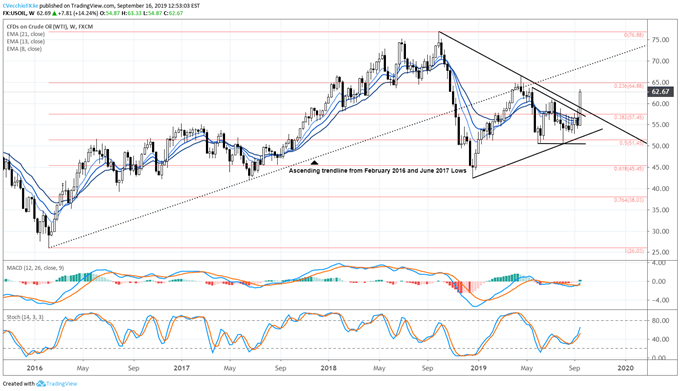Click the 2020 label on time axis
This screenshot has height=391, width=680.
click(x=626, y=368)
